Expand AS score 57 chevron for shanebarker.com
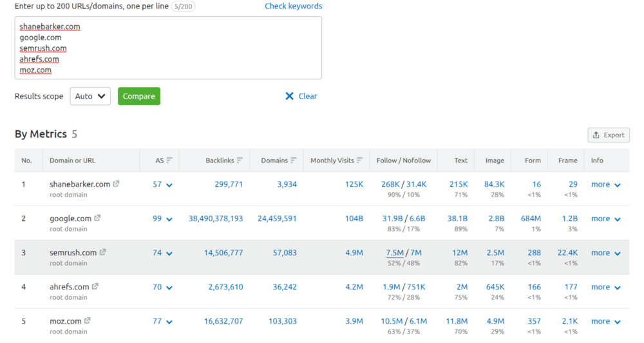644x343 pixels. tap(169, 185)
